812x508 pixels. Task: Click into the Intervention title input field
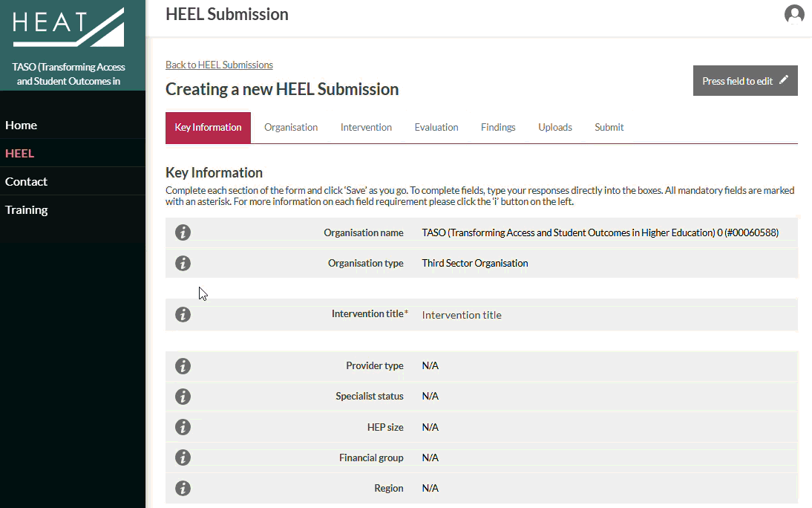click(x=607, y=315)
